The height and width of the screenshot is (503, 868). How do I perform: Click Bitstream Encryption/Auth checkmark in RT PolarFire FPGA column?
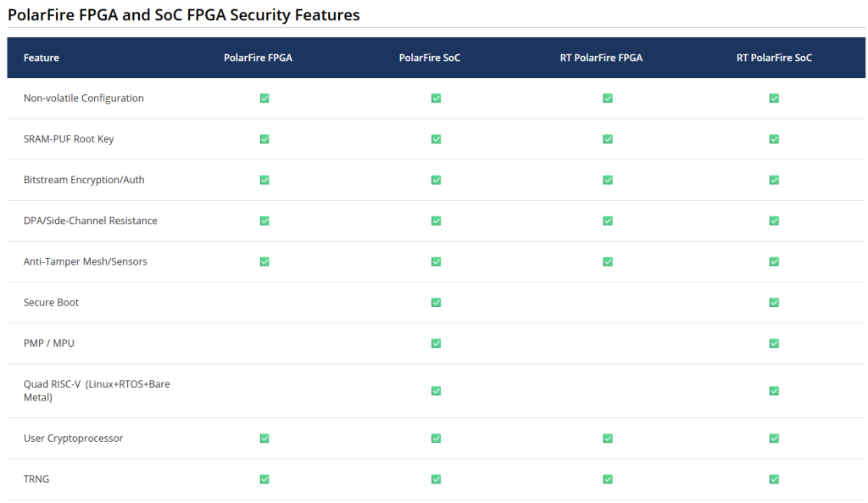click(x=608, y=180)
